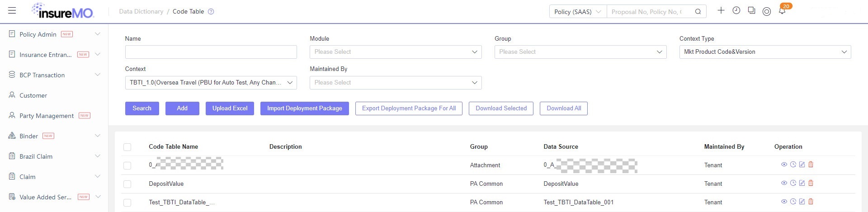Check the Attachment row checkbox
This screenshot has height=212, width=868.
coord(127,165)
